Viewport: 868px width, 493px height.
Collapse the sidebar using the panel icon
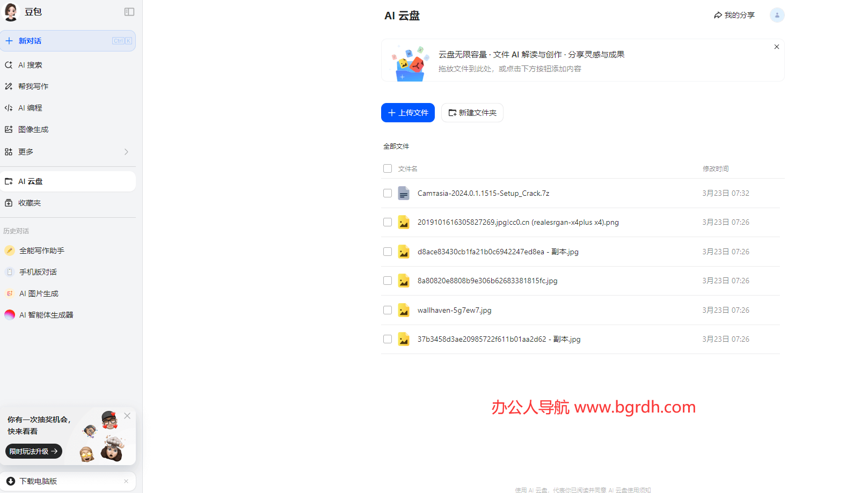(x=129, y=11)
